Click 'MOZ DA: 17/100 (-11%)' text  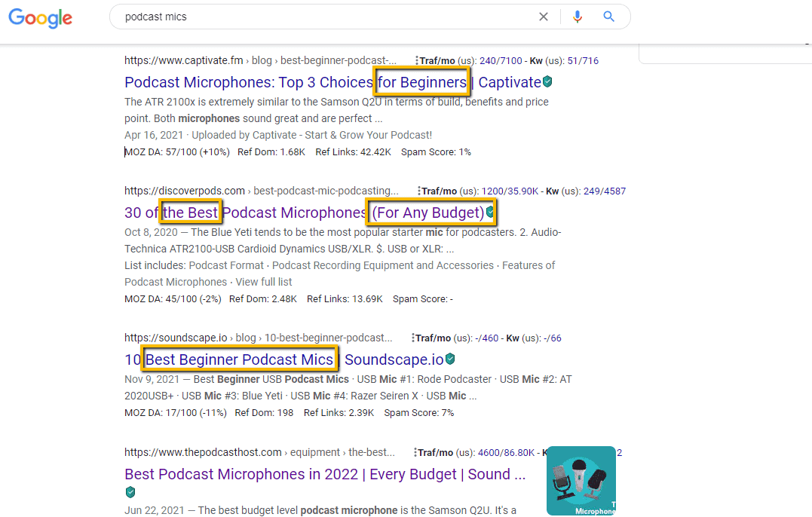point(176,413)
